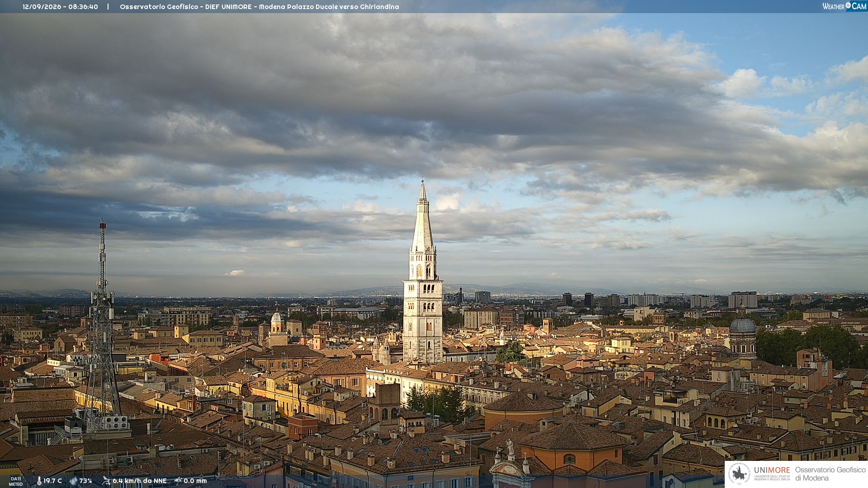Screen dimensions: 868x488
Task: Click the WeatherCam camera lens icon
Action: click(848, 5)
